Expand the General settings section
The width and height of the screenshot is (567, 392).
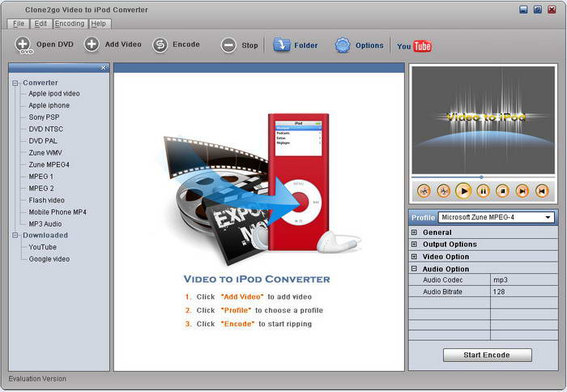pyautogui.click(x=414, y=232)
